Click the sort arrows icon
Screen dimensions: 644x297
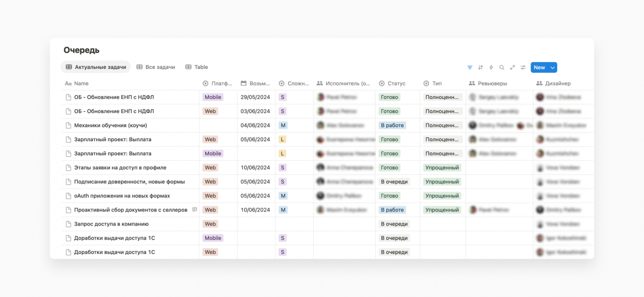(x=481, y=67)
